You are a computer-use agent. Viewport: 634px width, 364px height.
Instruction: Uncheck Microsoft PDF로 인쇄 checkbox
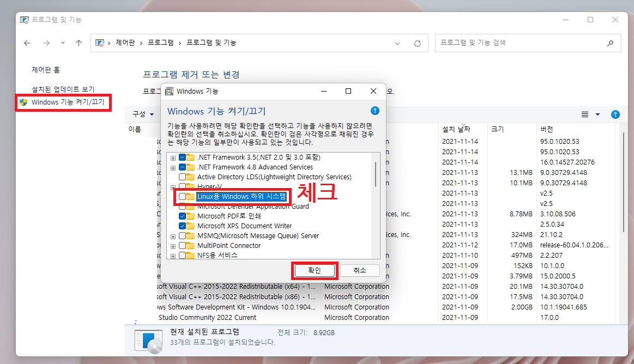(x=183, y=216)
